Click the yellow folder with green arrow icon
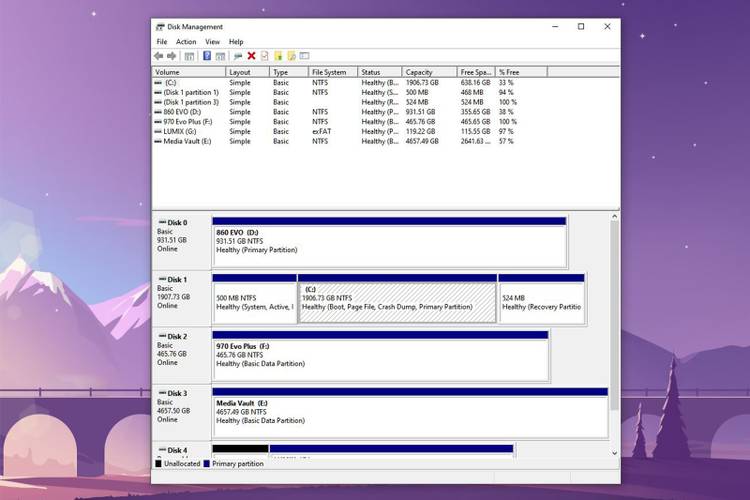 (x=278, y=56)
